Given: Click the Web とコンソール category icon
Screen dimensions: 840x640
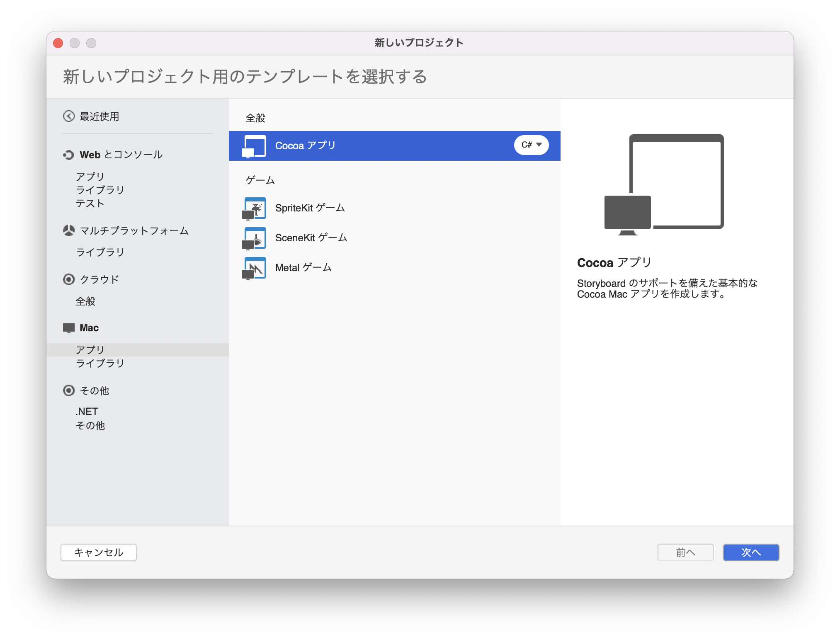Looking at the screenshot, I should point(68,155).
